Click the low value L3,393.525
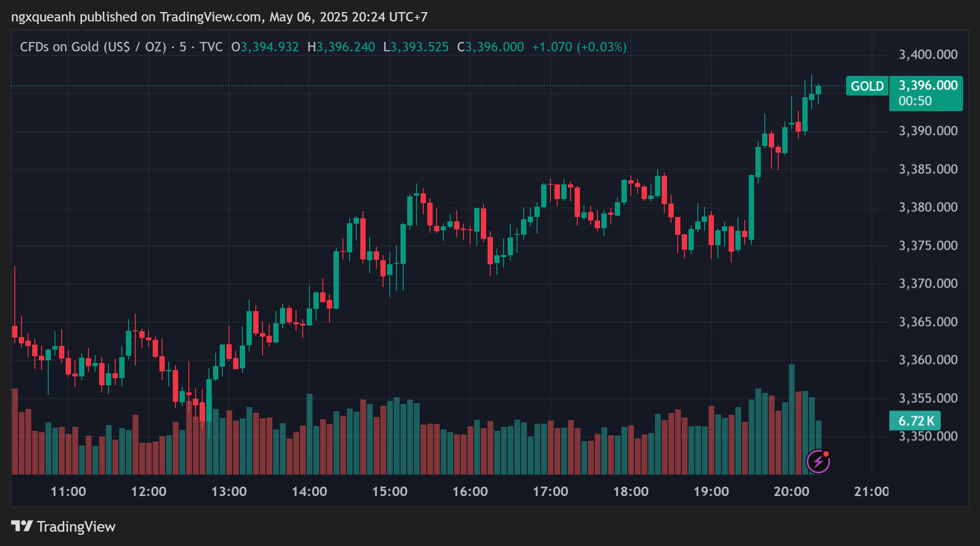This screenshot has height=546, width=980. point(416,47)
